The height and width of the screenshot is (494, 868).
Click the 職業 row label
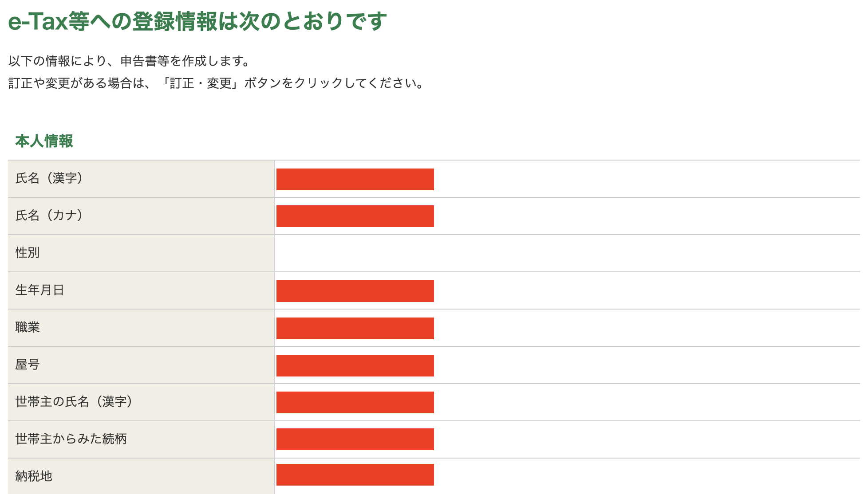28,327
